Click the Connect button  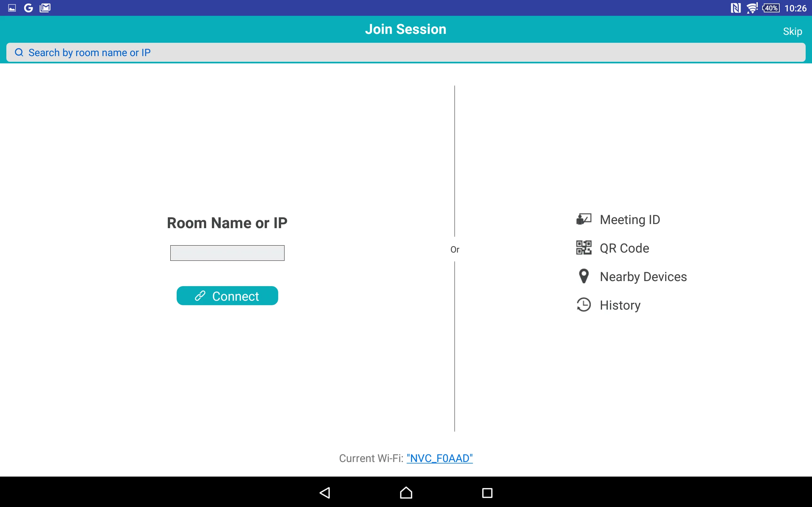pos(227,296)
